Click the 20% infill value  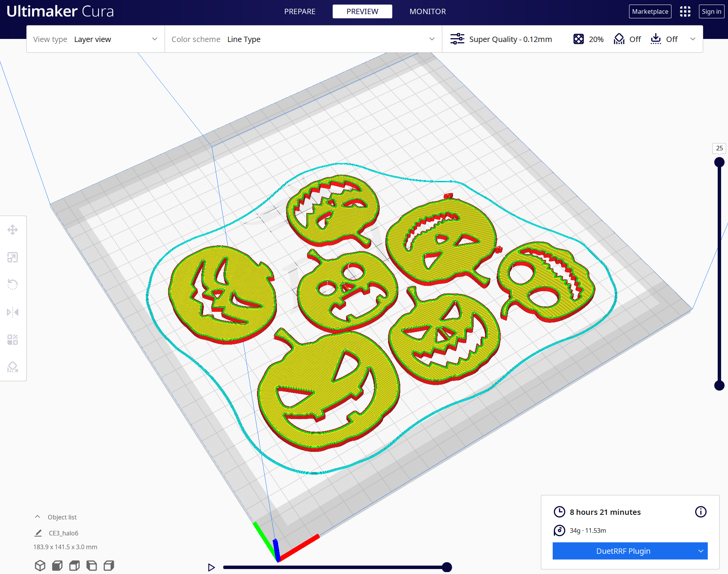pyautogui.click(x=596, y=39)
